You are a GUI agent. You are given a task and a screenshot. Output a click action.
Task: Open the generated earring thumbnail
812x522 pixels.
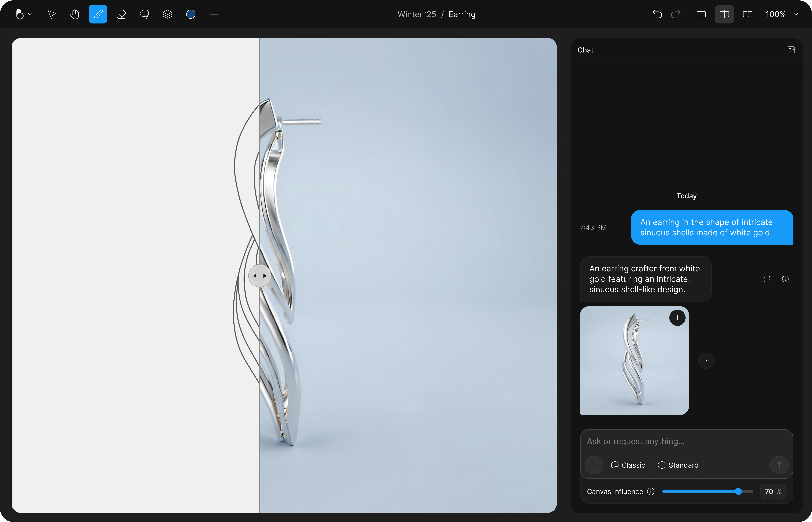tap(634, 361)
